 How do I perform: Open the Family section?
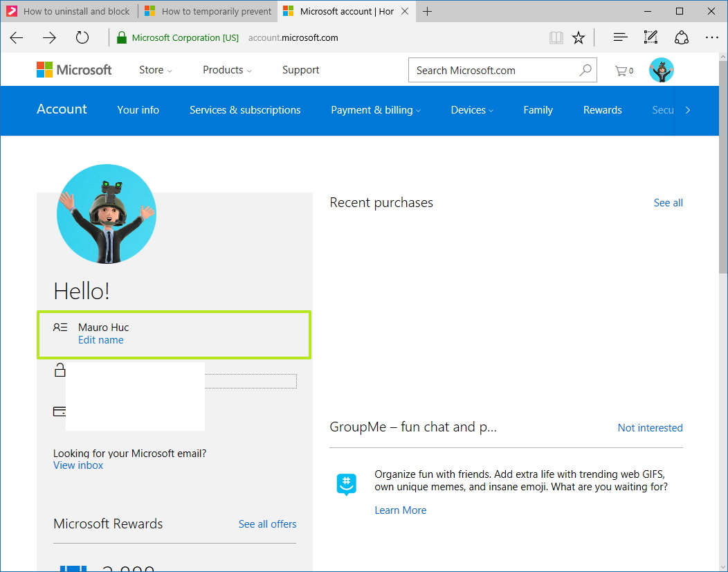(x=538, y=110)
